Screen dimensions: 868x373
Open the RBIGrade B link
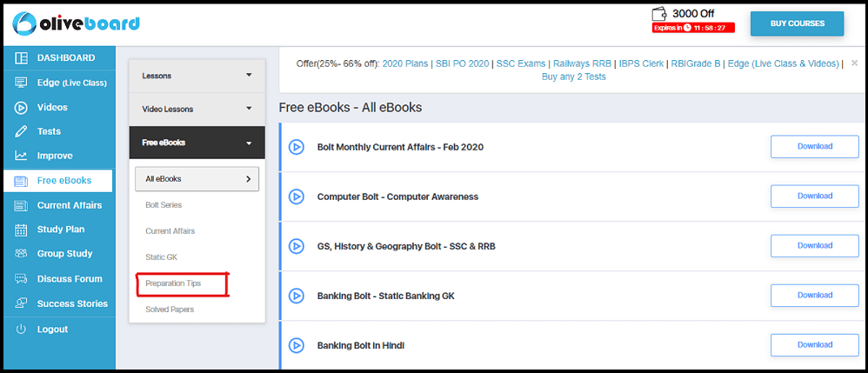pyautogui.click(x=696, y=63)
